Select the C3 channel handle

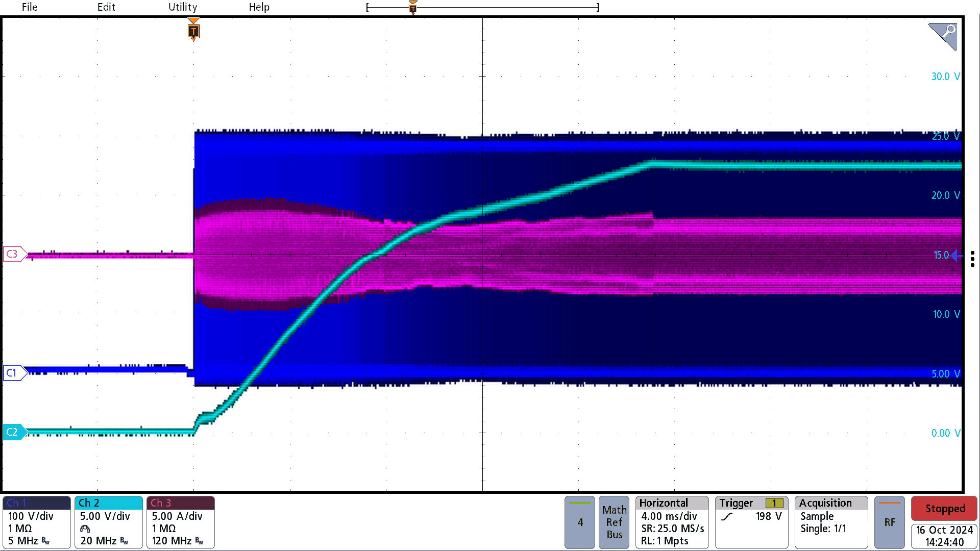pyautogui.click(x=14, y=254)
